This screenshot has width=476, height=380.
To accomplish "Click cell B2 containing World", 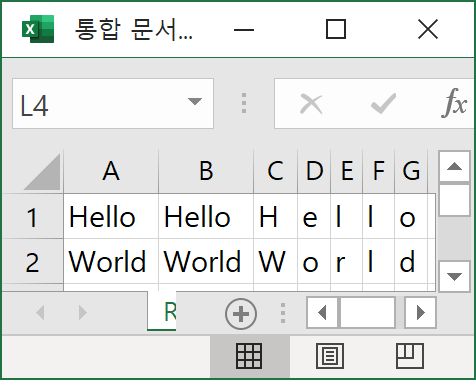I will (206, 262).
